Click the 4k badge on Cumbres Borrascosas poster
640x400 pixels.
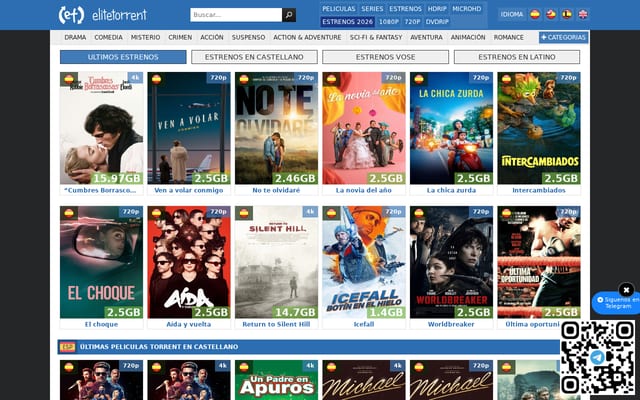click(135, 78)
